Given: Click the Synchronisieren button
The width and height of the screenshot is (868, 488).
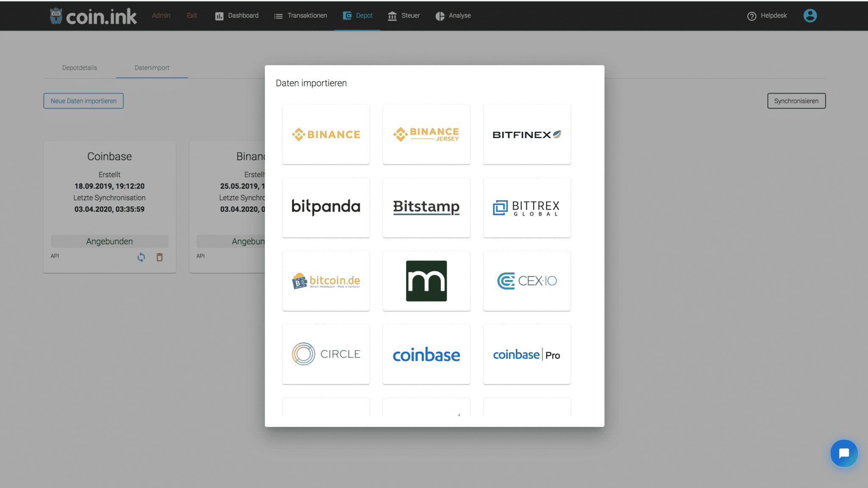Looking at the screenshot, I should 796,101.
